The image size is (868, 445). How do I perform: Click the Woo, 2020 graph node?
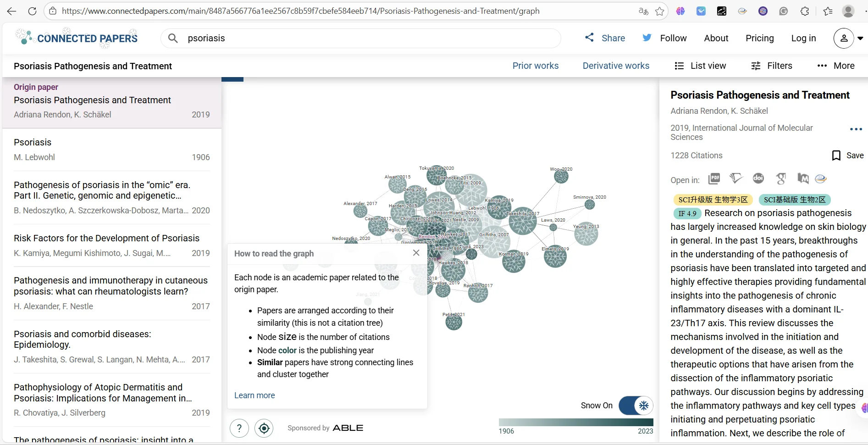[561, 176]
